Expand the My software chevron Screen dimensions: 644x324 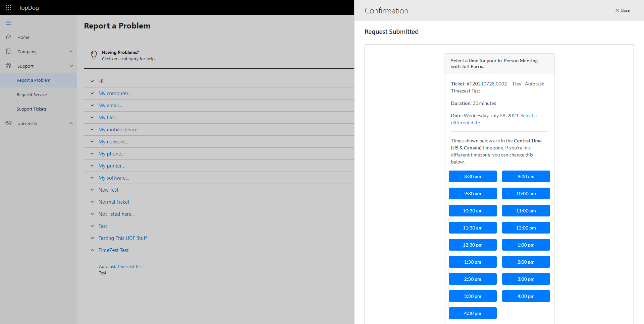tap(92, 178)
